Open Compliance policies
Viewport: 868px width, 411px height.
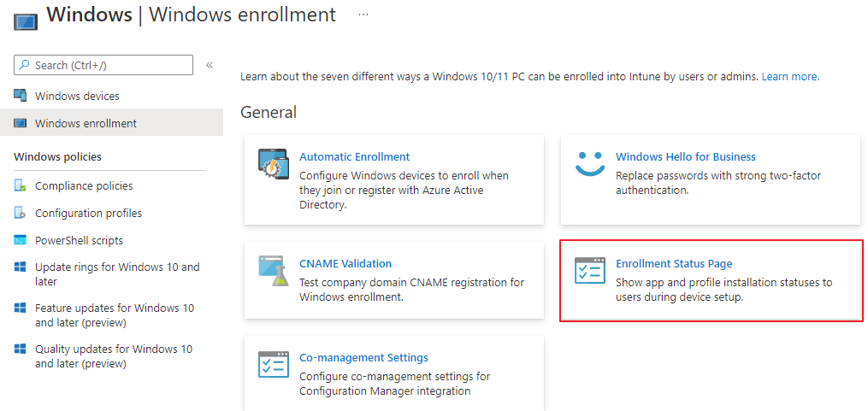[x=84, y=186]
